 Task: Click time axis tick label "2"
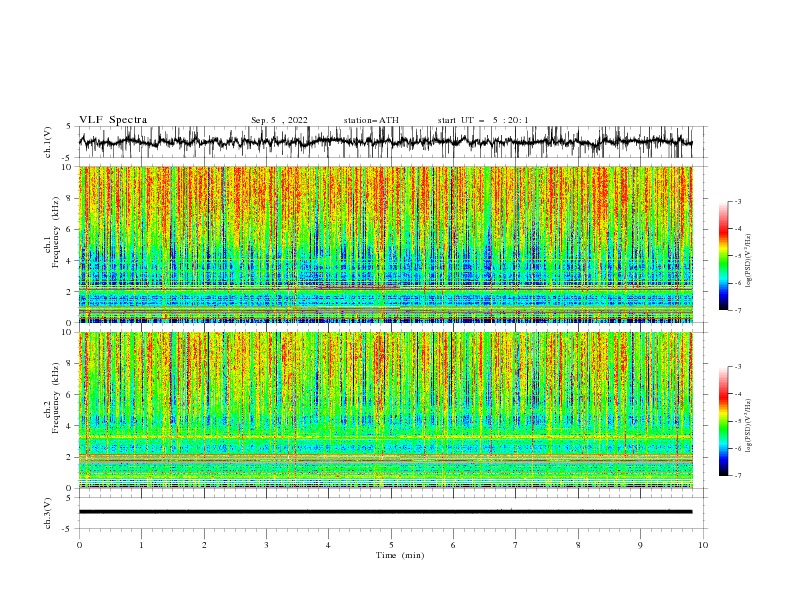(x=204, y=545)
